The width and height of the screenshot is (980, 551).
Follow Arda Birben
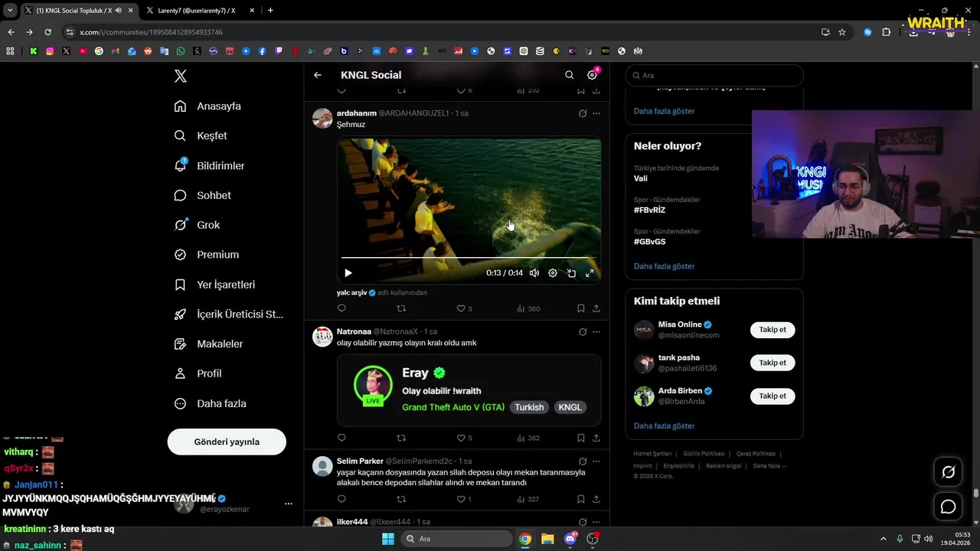(x=773, y=396)
